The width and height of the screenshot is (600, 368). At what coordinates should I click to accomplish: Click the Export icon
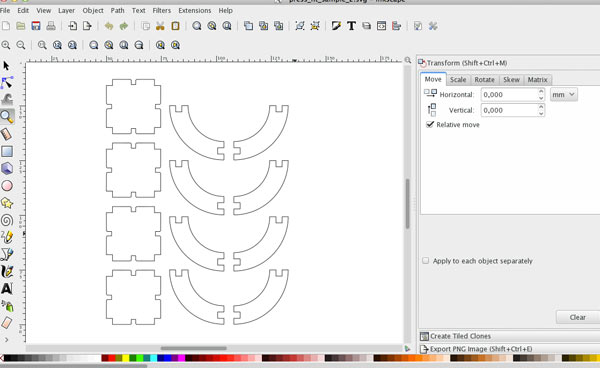pos(87,26)
